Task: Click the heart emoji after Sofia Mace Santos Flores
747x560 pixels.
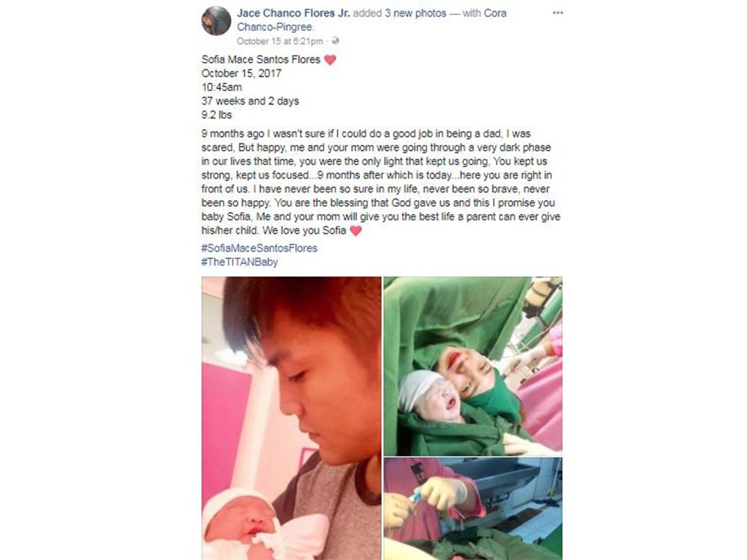Action: coord(330,60)
